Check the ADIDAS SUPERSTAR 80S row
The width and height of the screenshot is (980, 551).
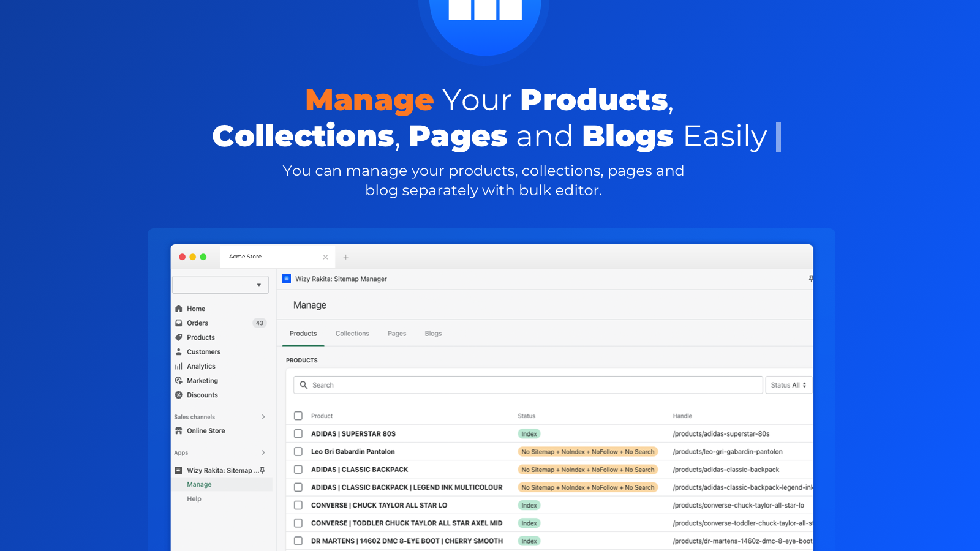tap(298, 433)
